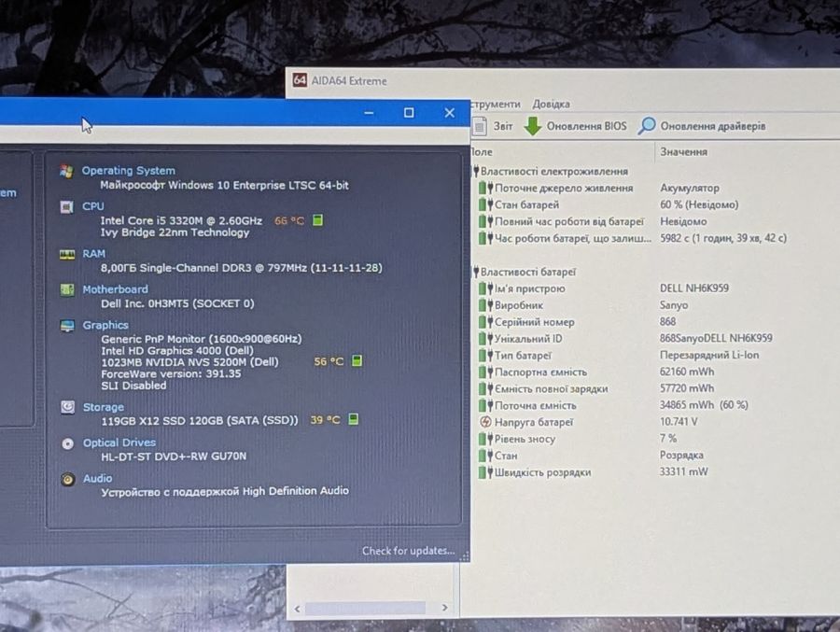
Task: Click the magnifier driver update icon
Action: [x=647, y=126]
